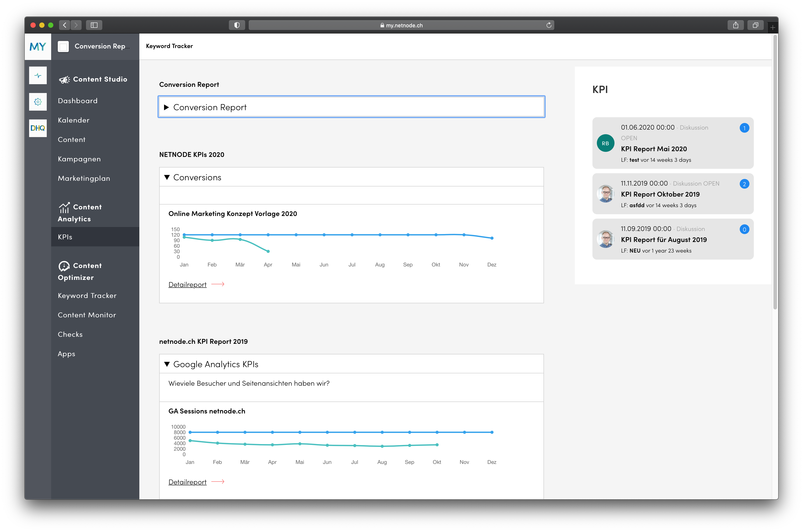Image resolution: width=803 pixels, height=532 pixels.
Task: Click the Wieviele Besucher und Seitenansichten text
Action: (x=249, y=383)
